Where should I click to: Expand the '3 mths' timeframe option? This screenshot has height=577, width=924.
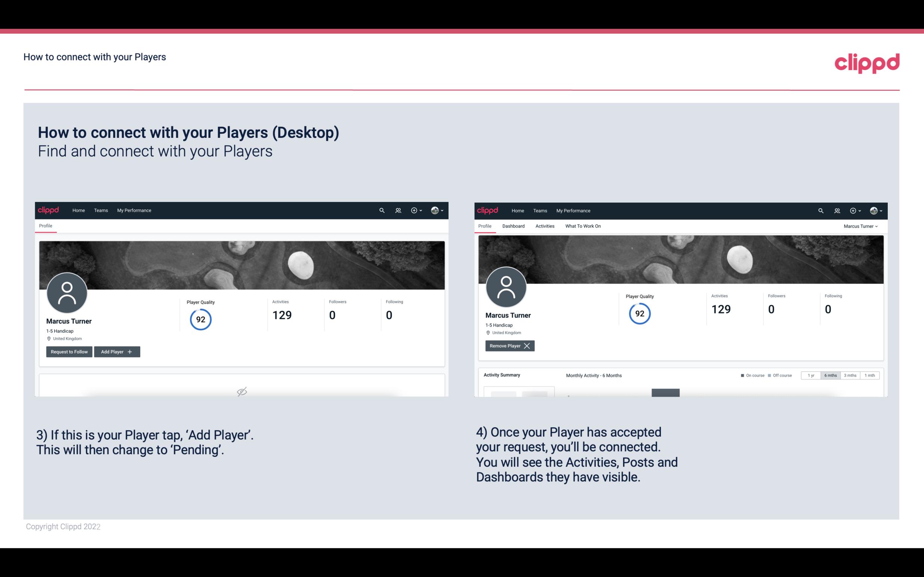pos(850,375)
